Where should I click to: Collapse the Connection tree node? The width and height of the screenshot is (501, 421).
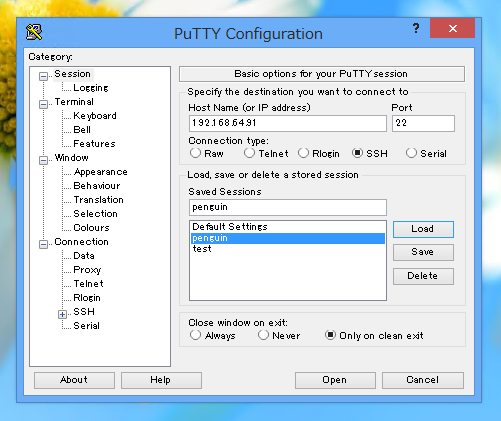tap(43, 244)
